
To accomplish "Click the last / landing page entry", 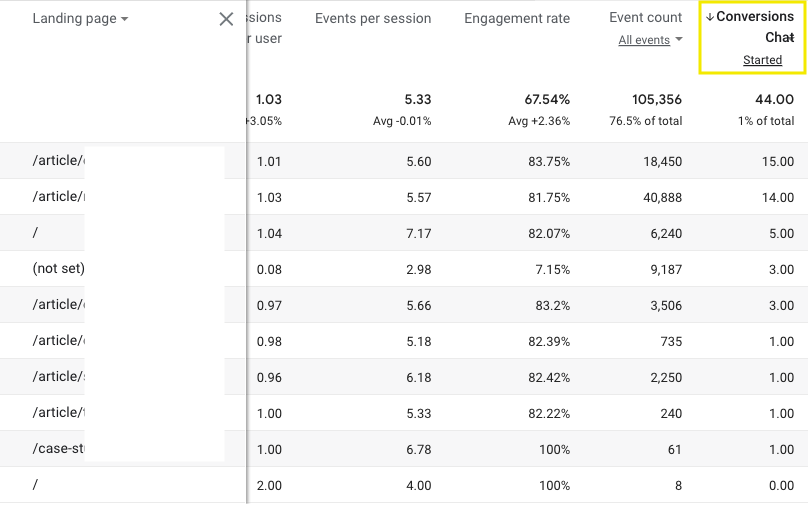I will click(x=35, y=485).
